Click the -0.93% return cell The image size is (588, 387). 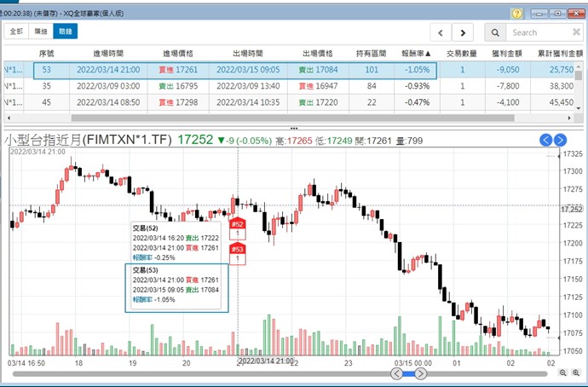point(417,86)
